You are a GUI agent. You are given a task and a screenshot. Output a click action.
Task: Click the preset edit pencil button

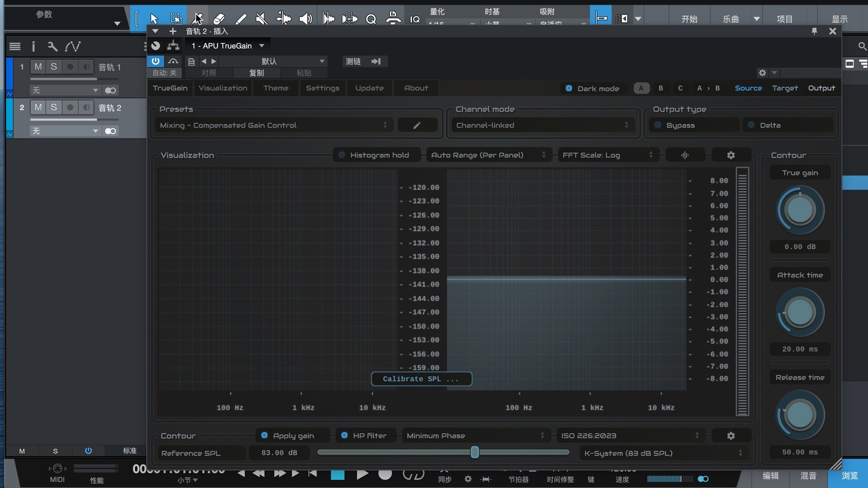coord(417,125)
